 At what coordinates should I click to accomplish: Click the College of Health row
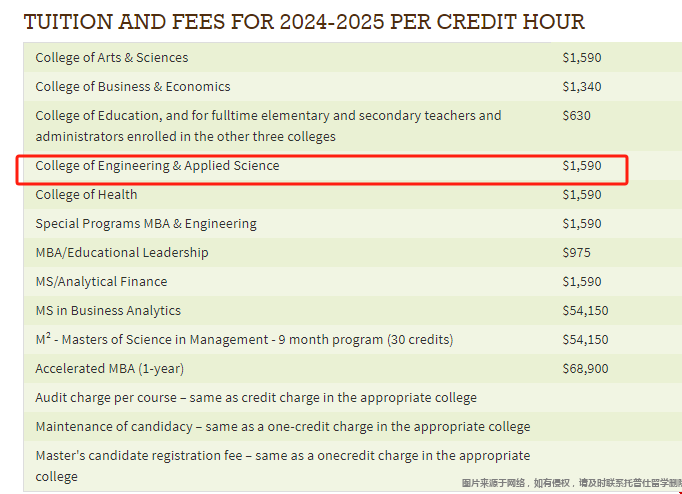(353, 194)
